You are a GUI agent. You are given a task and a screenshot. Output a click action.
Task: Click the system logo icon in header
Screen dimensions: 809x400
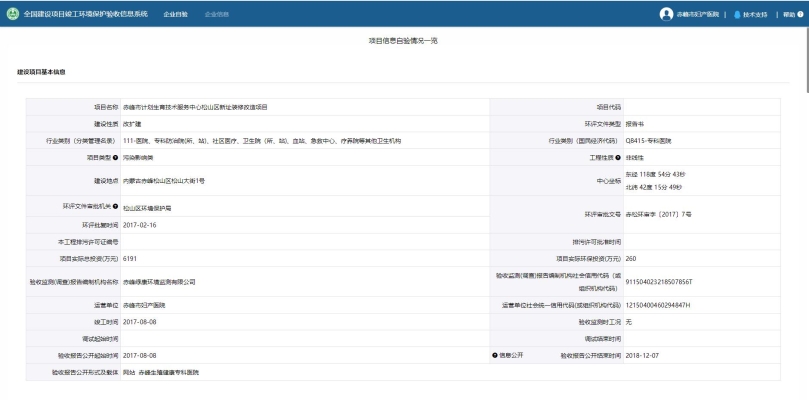pyautogui.click(x=11, y=14)
